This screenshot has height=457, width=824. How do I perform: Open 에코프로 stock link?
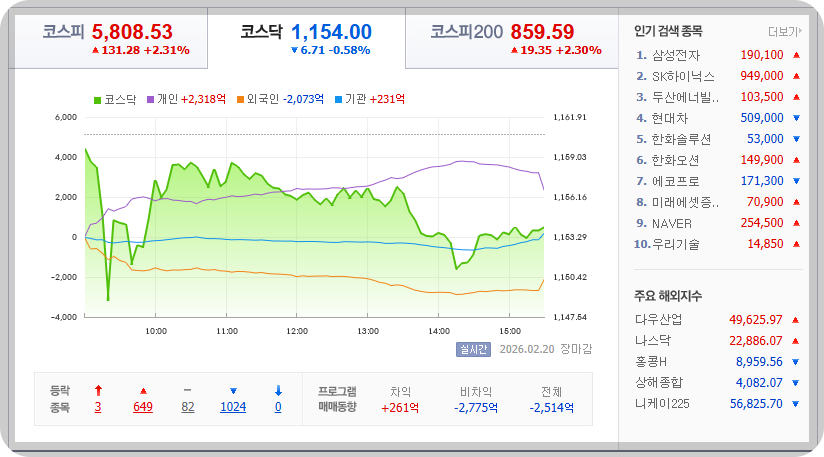click(675, 181)
